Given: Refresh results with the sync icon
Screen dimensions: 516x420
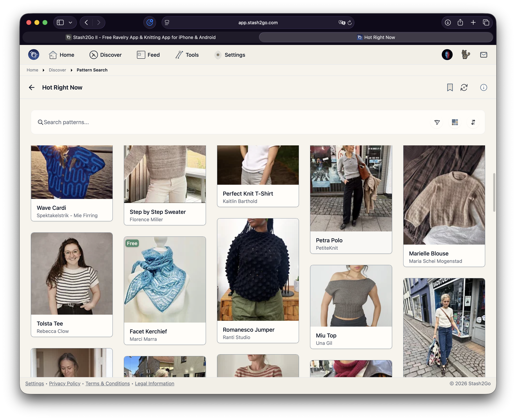Looking at the screenshot, I should 464,87.
